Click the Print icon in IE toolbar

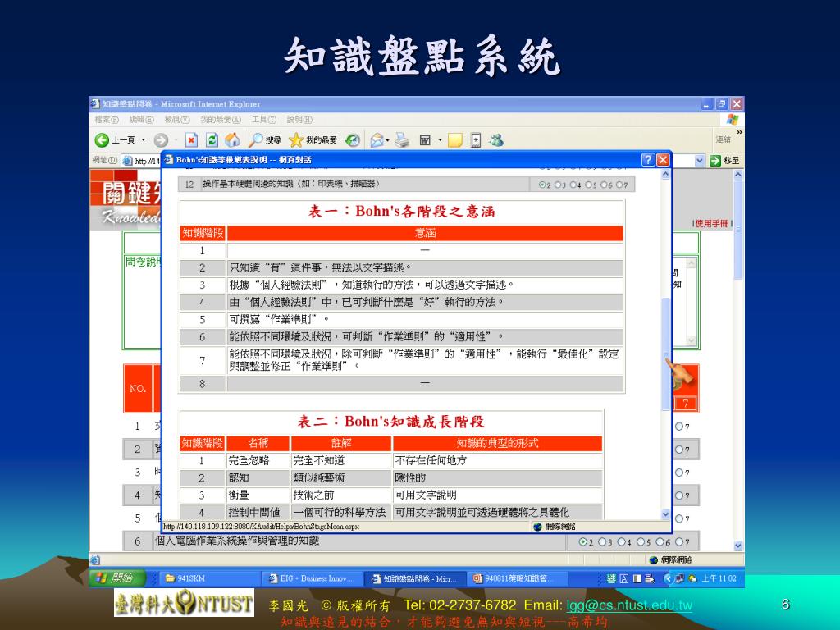[402, 140]
